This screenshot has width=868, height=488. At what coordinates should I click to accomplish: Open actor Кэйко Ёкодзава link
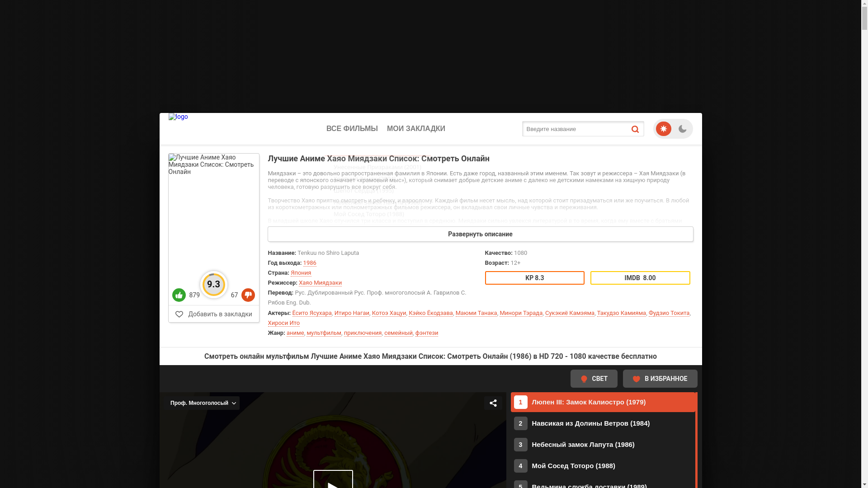click(x=431, y=313)
